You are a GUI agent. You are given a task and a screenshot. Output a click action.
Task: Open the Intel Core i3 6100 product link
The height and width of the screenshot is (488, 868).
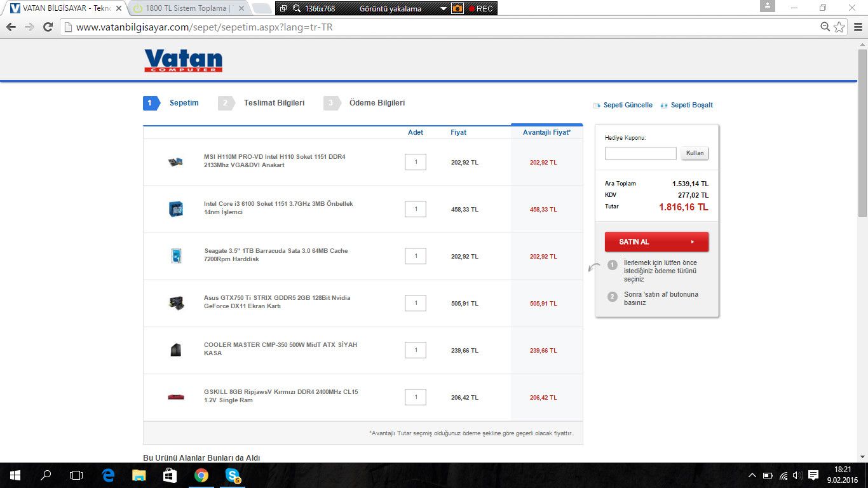point(278,208)
